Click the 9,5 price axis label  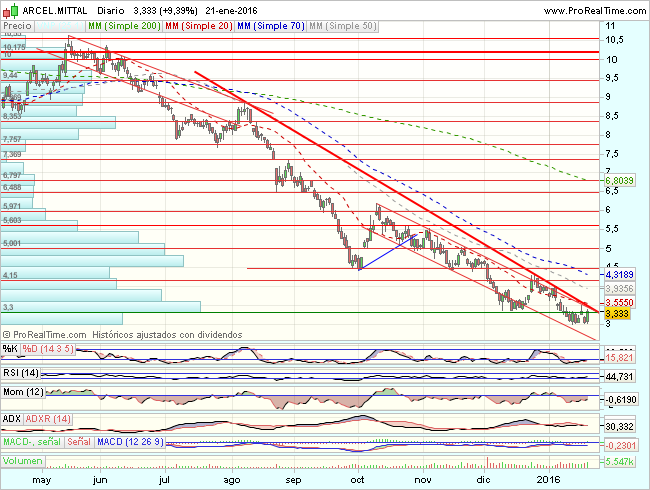click(612, 78)
